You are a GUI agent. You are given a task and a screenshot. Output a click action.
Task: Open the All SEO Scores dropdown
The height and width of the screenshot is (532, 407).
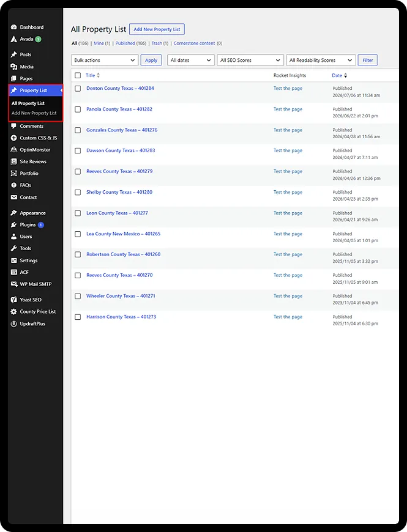[x=250, y=60]
